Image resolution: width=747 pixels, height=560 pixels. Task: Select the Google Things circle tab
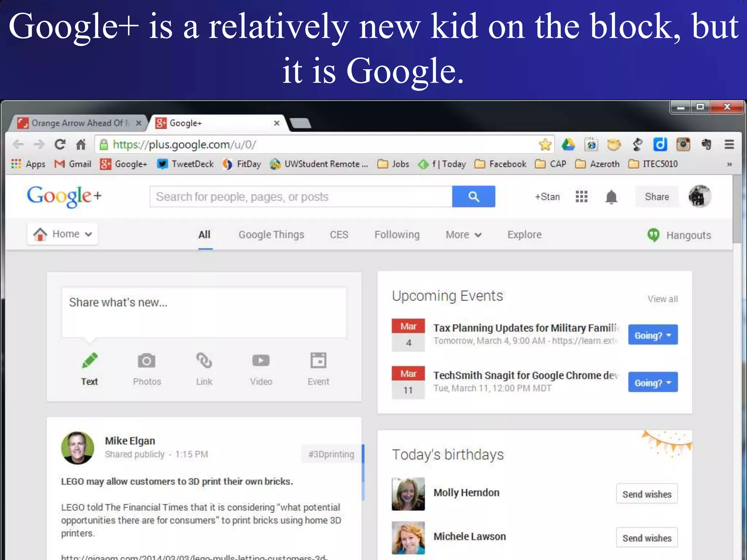click(271, 235)
